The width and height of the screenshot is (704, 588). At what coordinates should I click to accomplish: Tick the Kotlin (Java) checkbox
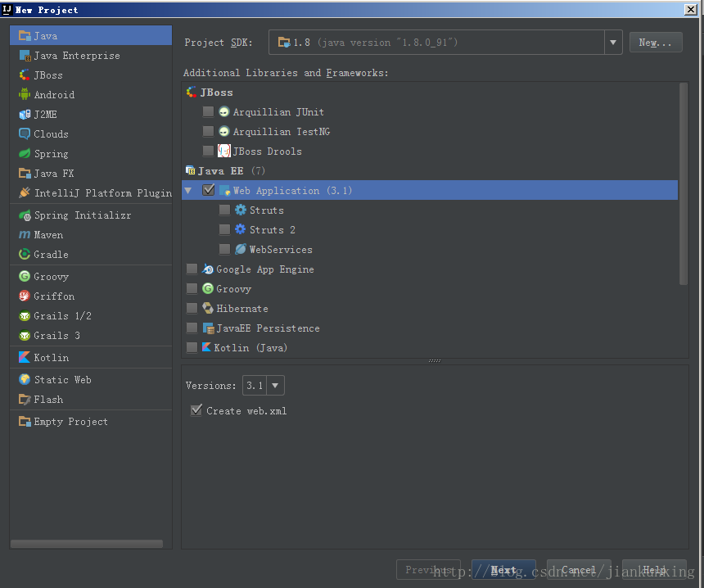click(192, 347)
